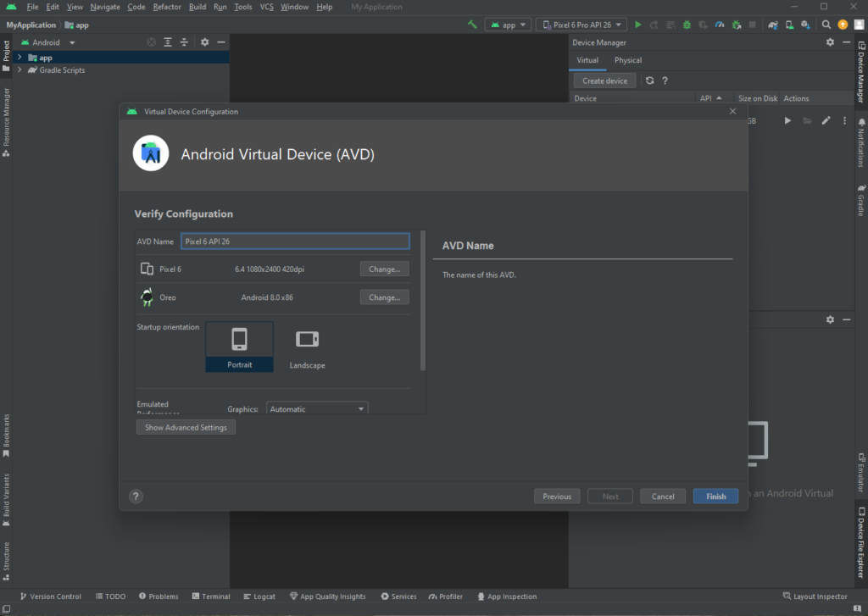Open the Graphics Automatic dropdown
The height and width of the screenshot is (616, 868).
[317, 408]
